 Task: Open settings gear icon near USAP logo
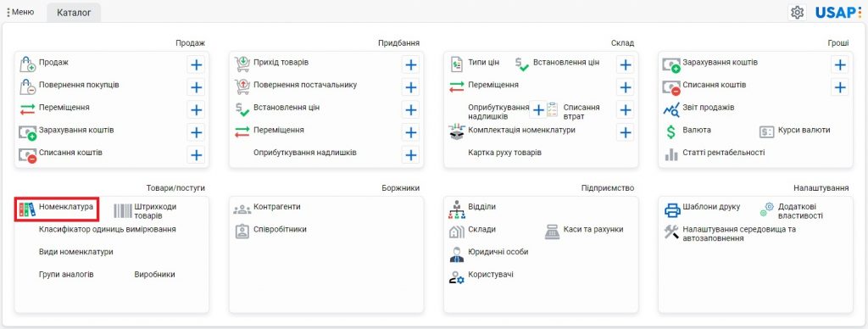[x=797, y=12]
